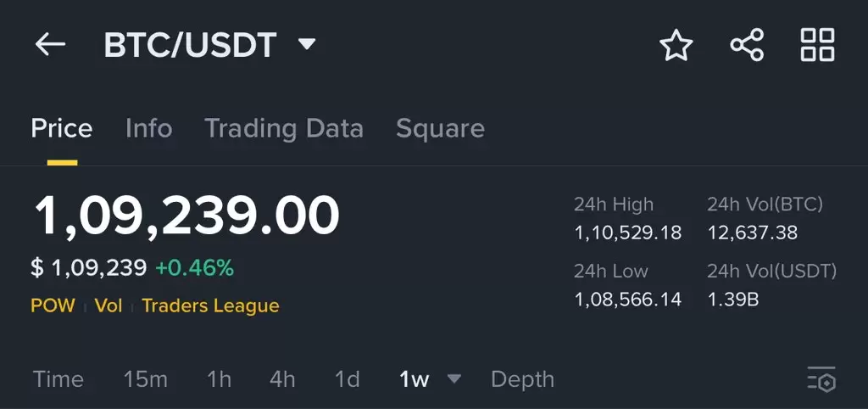Select the Time chart view
This screenshot has height=409, width=868.
coord(58,379)
